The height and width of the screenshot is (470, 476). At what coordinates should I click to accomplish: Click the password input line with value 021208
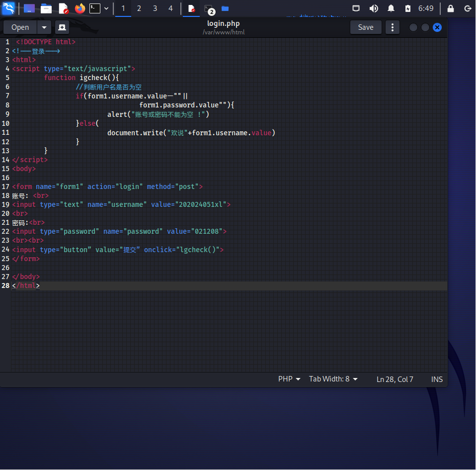(119, 231)
